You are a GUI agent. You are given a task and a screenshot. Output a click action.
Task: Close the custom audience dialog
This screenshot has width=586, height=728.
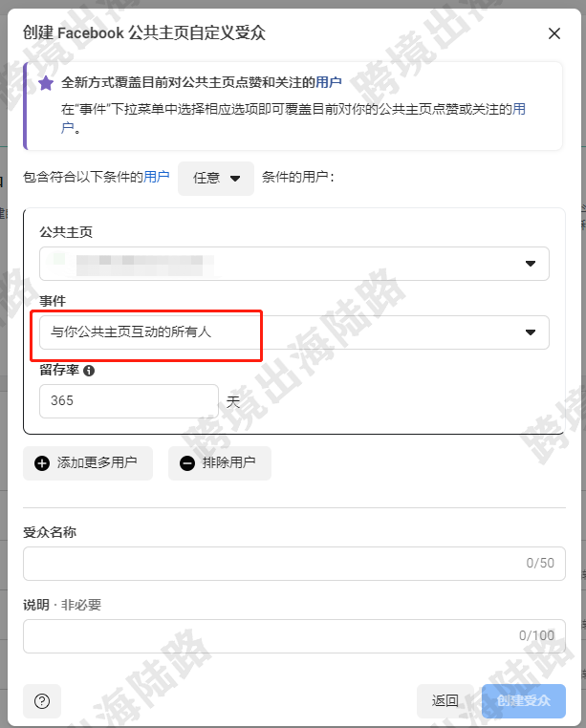point(553,33)
